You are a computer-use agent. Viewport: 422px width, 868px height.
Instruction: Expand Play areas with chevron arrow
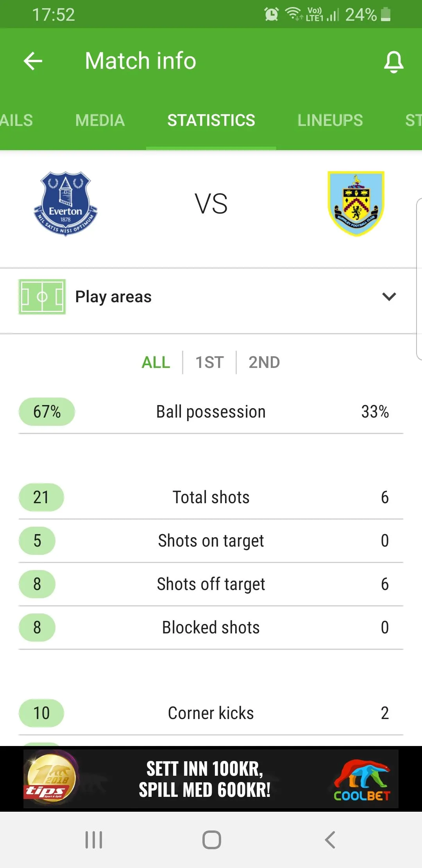click(389, 297)
